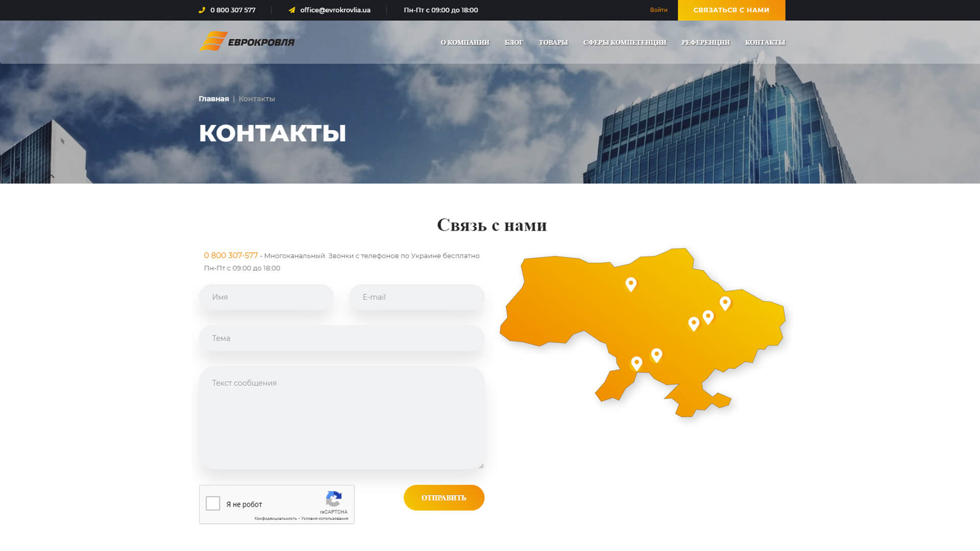Focus the 'Имя' name input field
This screenshot has height=551, width=980.
266,297
